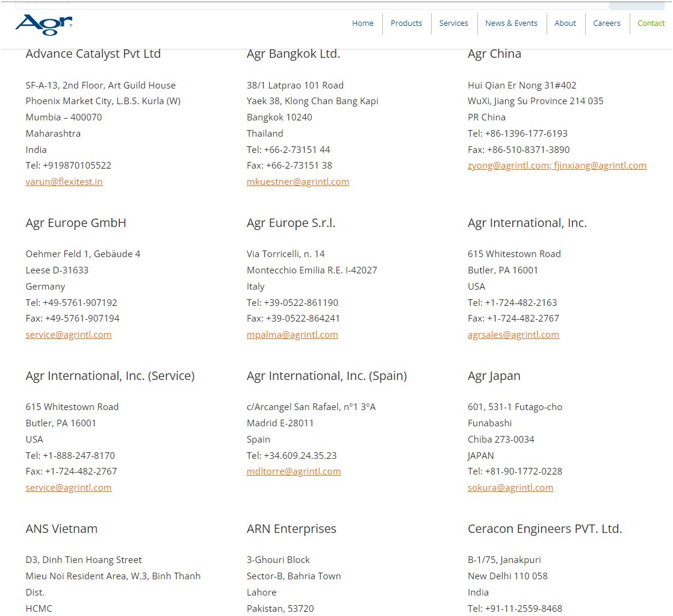
Task: Click the ANS Vietnam heading
Action: point(61,529)
